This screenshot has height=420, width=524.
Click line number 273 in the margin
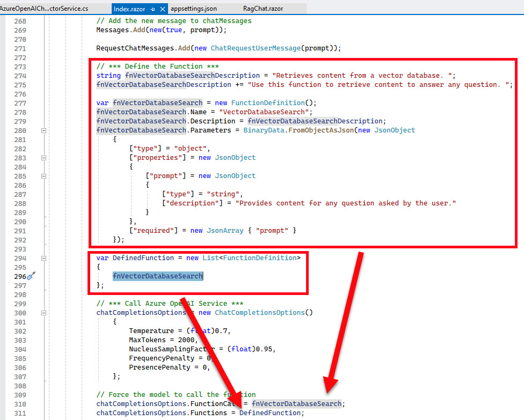point(20,67)
